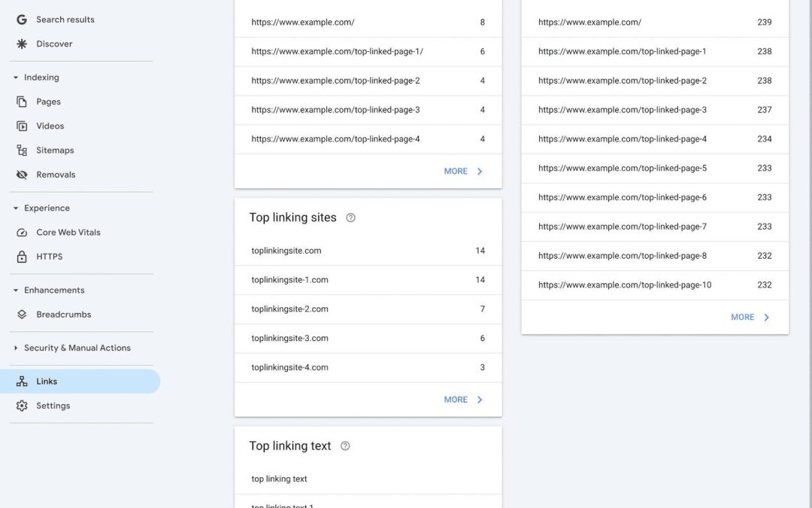Viewport: 812px width, 508px height.
Task: Click the 'top linking text' row
Action: click(368, 479)
